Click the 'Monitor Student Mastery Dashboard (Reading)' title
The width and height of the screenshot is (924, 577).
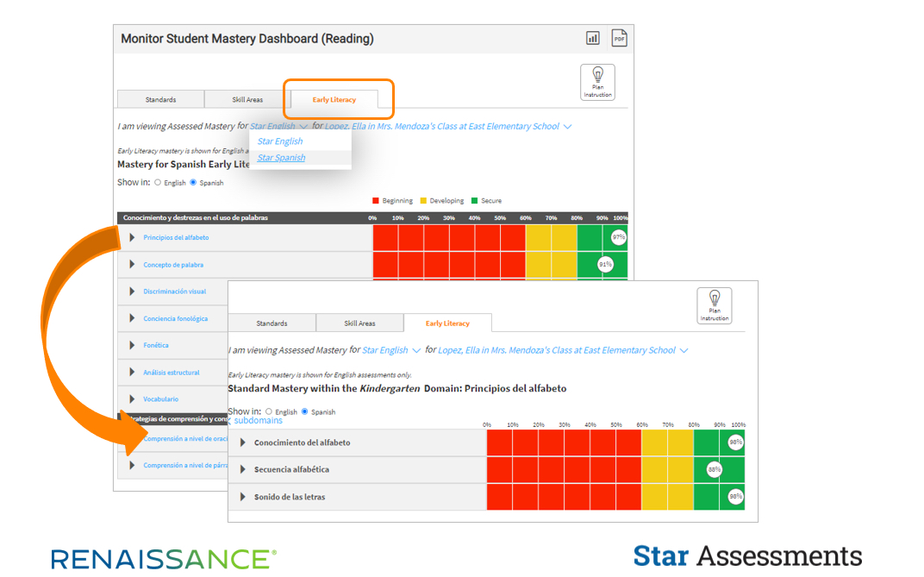[247, 39]
